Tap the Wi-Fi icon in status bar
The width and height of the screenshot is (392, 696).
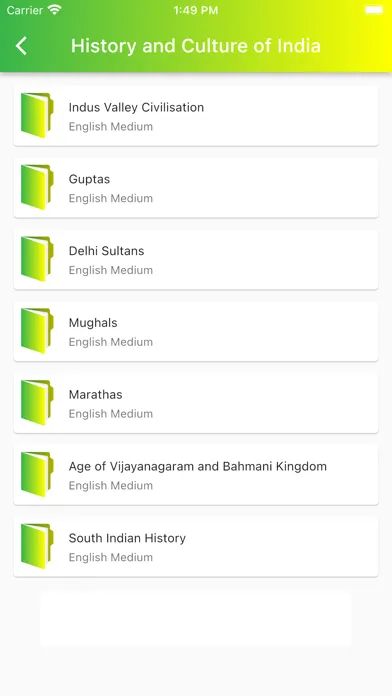tap(55, 10)
